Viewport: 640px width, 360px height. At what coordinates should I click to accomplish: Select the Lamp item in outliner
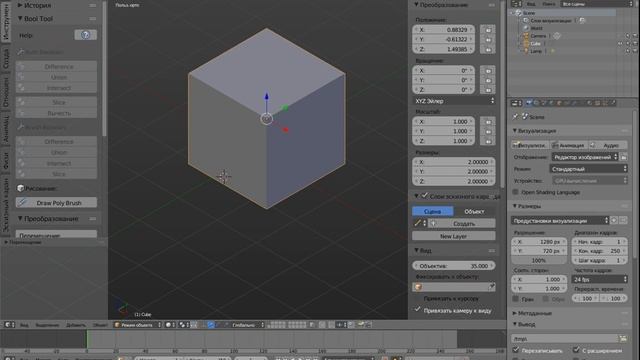[536, 51]
